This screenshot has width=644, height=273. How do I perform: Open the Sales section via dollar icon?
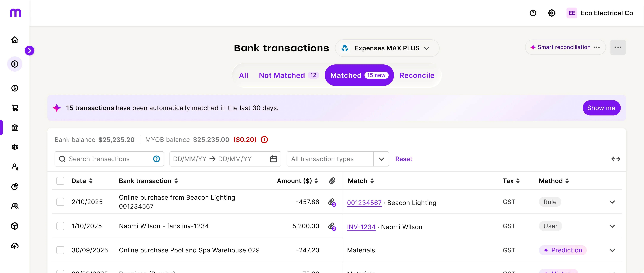[15, 88]
